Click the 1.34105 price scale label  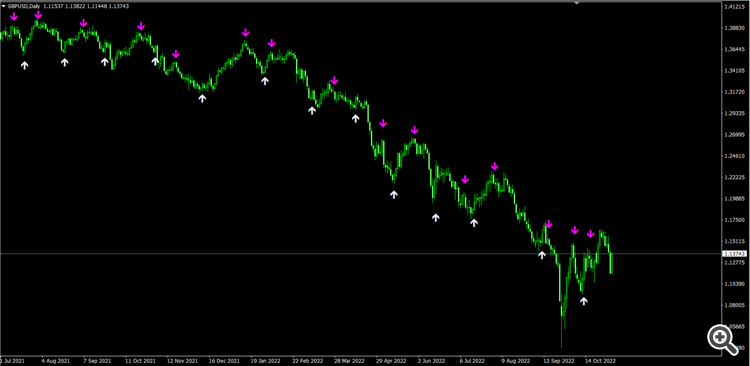[x=734, y=71]
